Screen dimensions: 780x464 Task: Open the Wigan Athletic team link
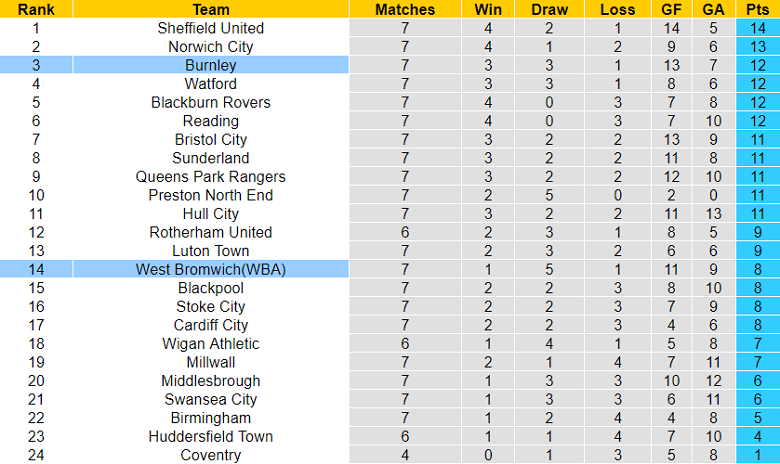211,343
